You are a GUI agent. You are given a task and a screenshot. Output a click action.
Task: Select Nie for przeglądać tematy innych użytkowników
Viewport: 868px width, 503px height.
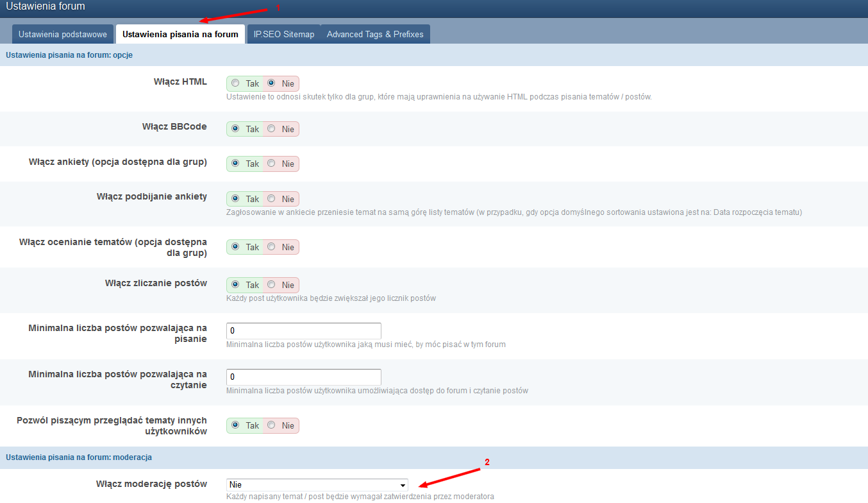(271, 425)
